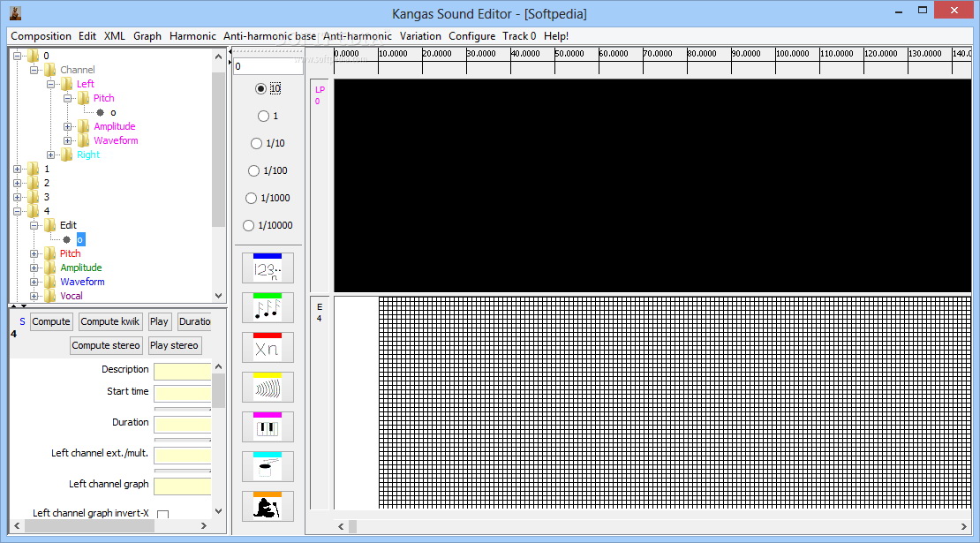Click the magenta Amplitude folder icon

click(x=84, y=126)
